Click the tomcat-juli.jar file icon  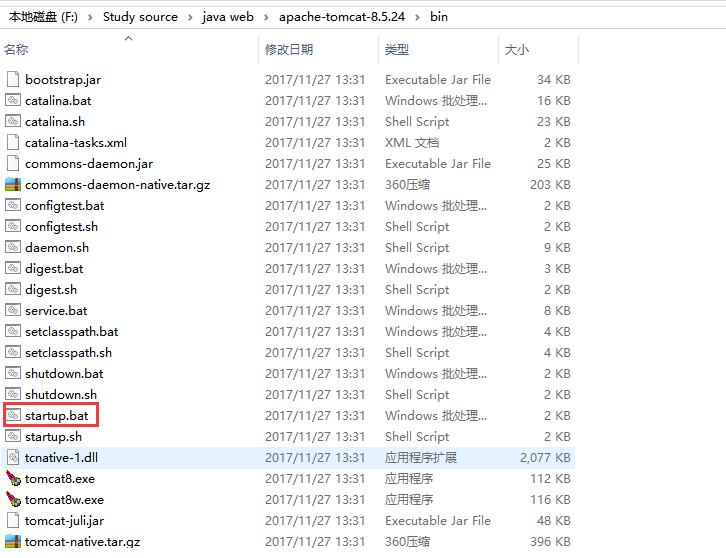pyautogui.click(x=13, y=520)
